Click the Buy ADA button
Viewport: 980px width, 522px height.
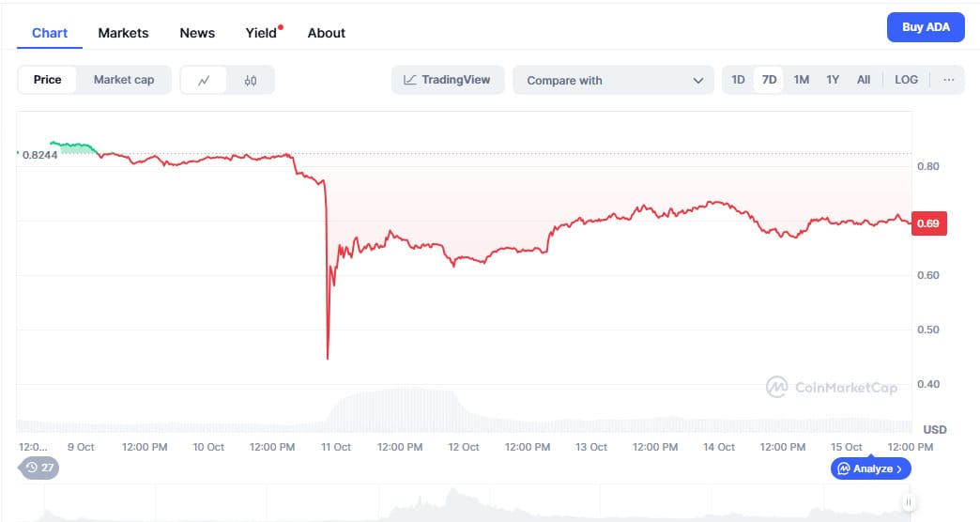pyautogui.click(x=926, y=27)
